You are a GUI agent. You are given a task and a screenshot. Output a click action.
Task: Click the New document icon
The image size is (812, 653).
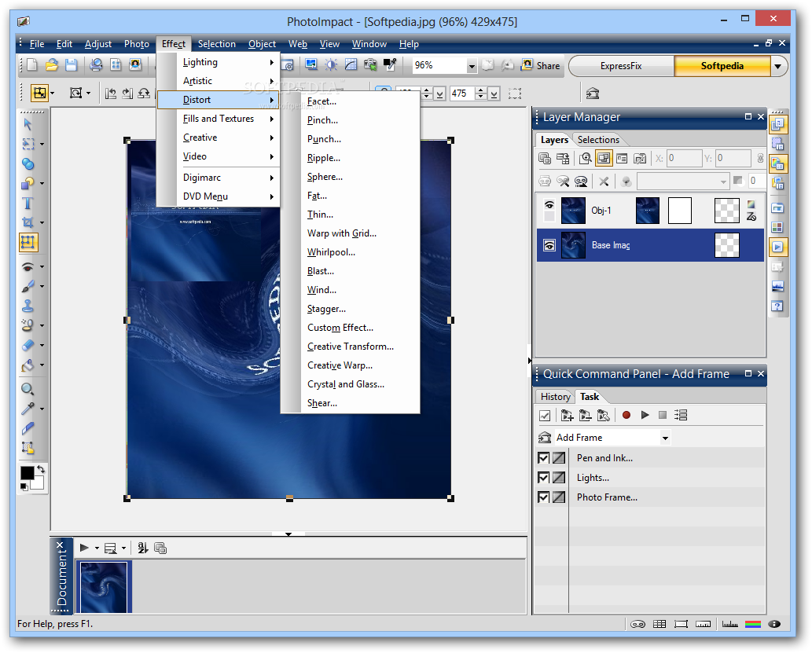31,64
